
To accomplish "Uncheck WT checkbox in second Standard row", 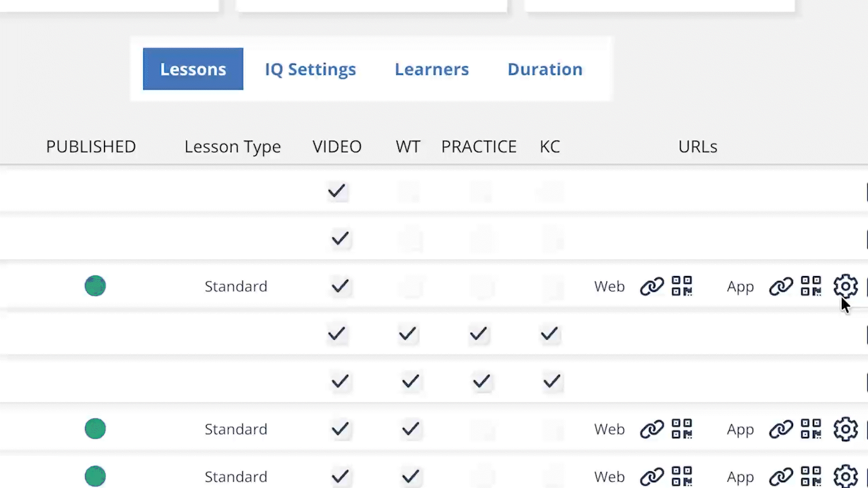I will 410,429.
